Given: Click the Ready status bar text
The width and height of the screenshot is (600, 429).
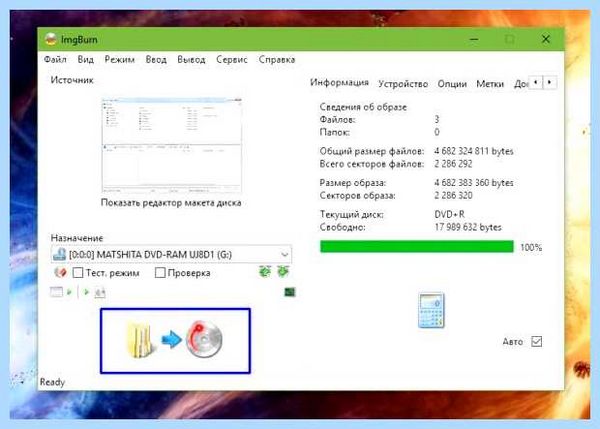Looking at the screenshot, I should 52,382.
